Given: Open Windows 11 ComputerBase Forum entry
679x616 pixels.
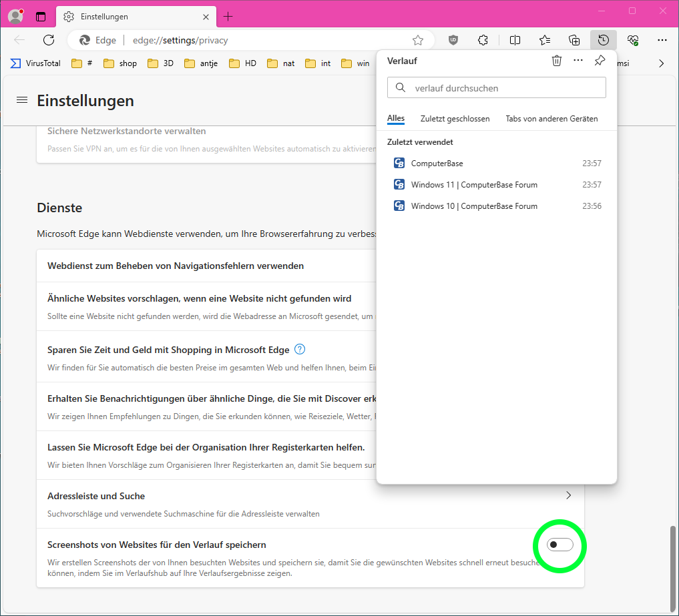Looking at the screenshot, I should pos(497,184).
